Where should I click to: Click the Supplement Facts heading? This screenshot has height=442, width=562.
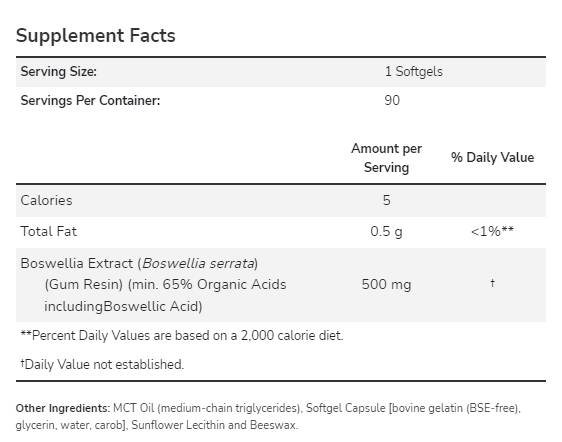click(96, 36)
